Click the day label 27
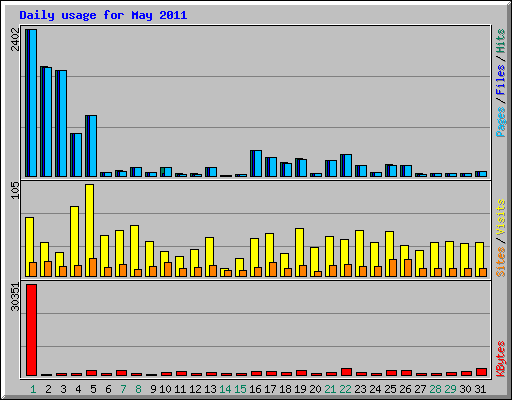Screen dimensions: 512x400 click(x=420, y=389)
